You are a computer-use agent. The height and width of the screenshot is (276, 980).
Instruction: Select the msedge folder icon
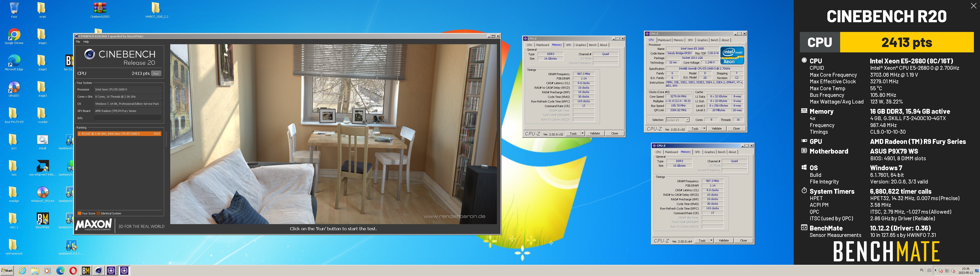click(x=14, y=194)
